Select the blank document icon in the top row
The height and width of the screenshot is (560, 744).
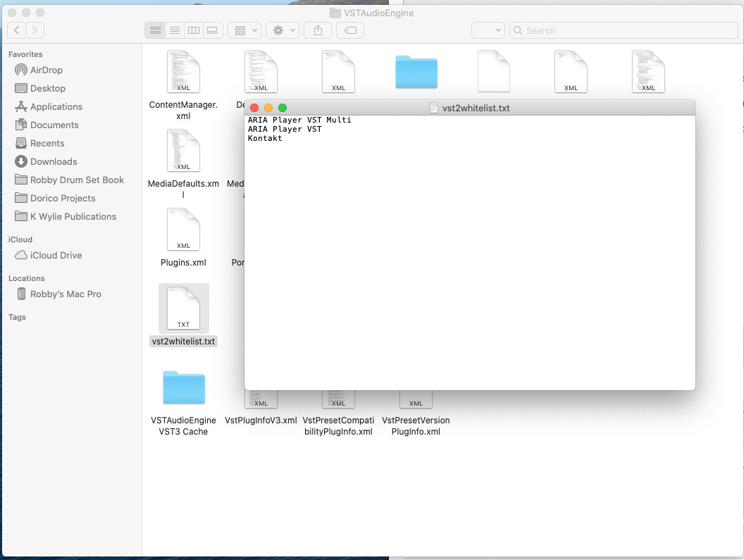pos(493,71)
